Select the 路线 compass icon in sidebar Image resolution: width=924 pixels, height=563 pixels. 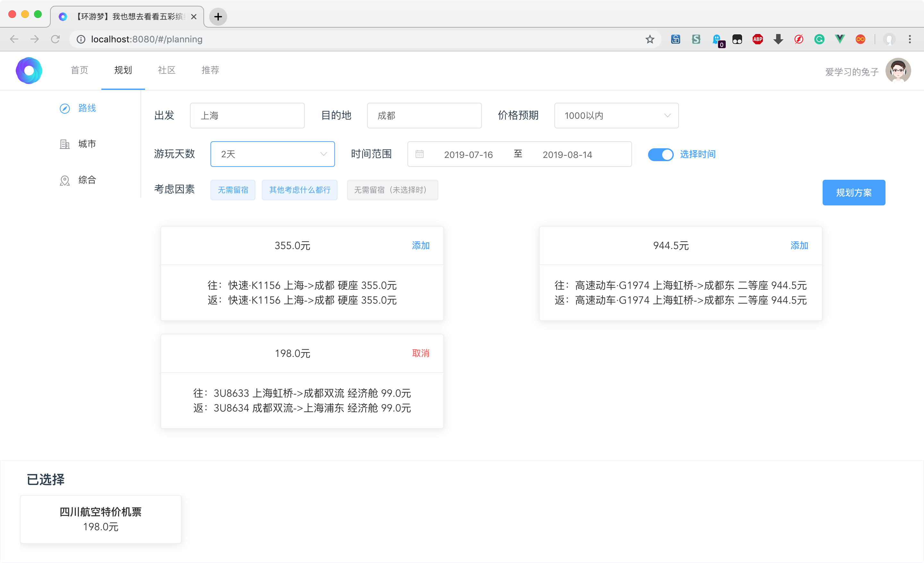coord(65,108)
